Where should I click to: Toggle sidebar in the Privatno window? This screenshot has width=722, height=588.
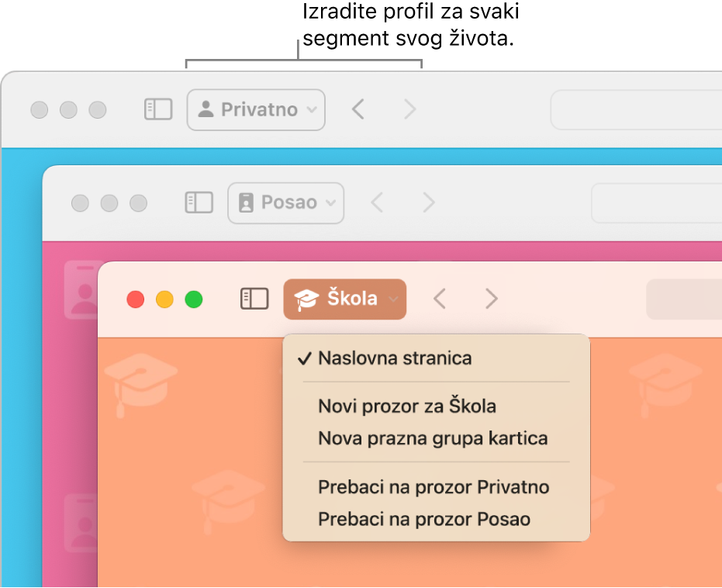[x=158, y=109]
